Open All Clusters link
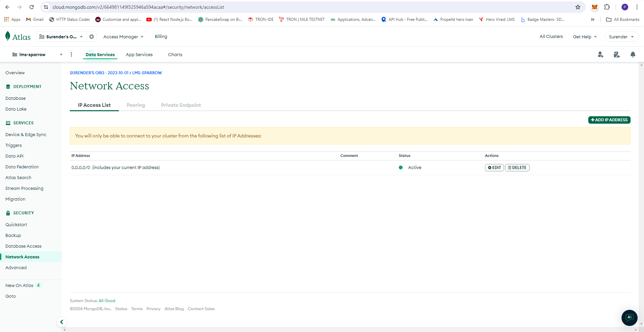Screen dimensions: 644x332 coord(551,37)
